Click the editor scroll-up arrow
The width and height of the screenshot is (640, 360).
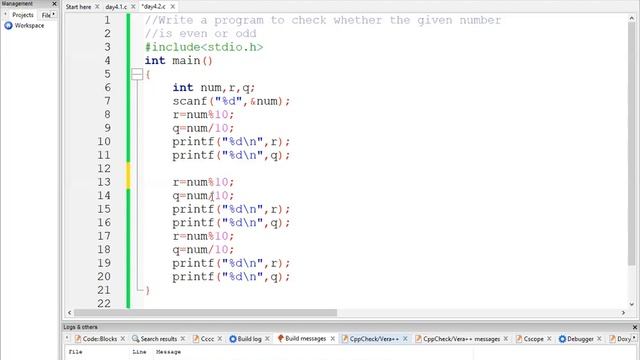(x=632, y=18)
